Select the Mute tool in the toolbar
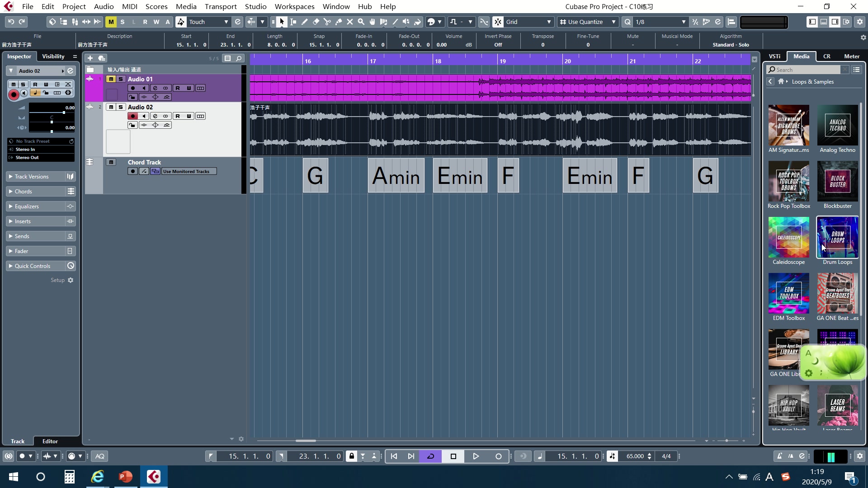The width and height of the screenshot is (868, 488). (x=351, y=21)
